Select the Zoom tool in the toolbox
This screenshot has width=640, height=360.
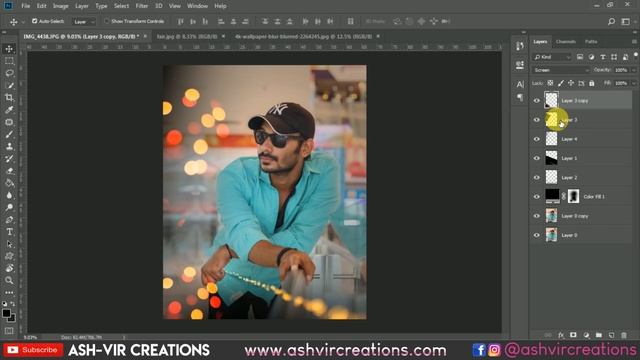(x=9, y=280)
